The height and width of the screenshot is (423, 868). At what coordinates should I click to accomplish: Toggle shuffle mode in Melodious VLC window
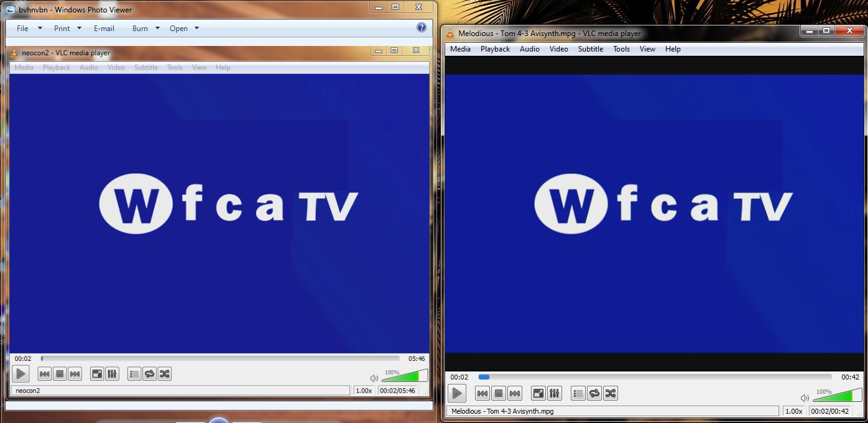(x=611, y=393)
